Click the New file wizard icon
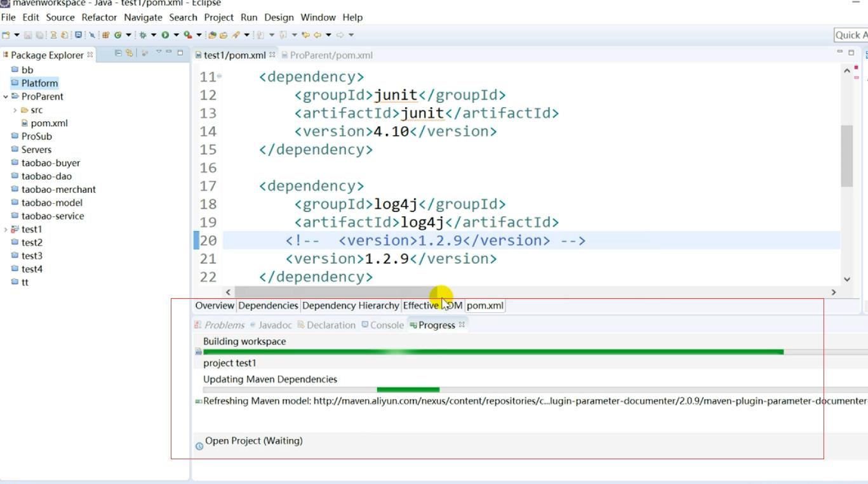The image size is (868, 484). click(x=6, y=35)
